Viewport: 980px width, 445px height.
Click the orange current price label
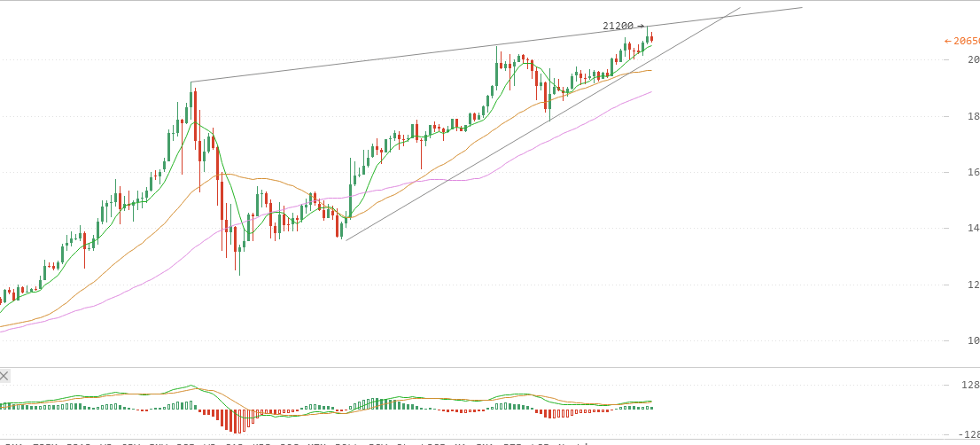[x=964, y=41]
